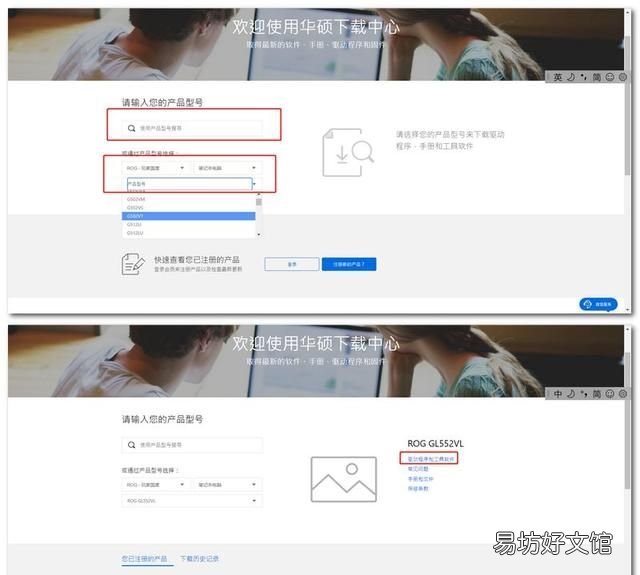The width and height of the screenshot is (640, 575).
Task: Switch to 您已注册的产品 tab
Action: (144, 558)
